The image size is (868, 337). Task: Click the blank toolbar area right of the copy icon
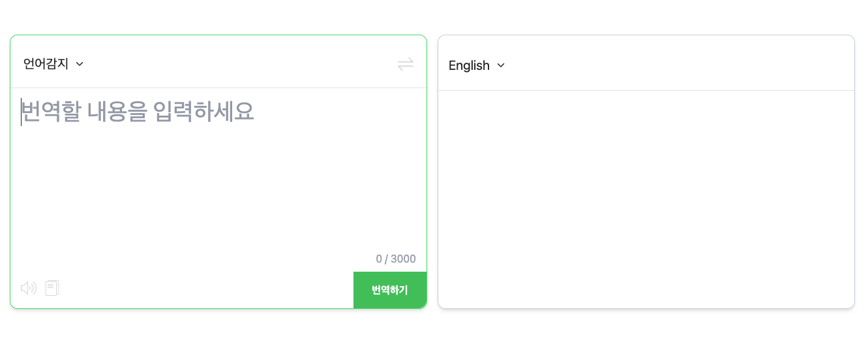(205, 288)
